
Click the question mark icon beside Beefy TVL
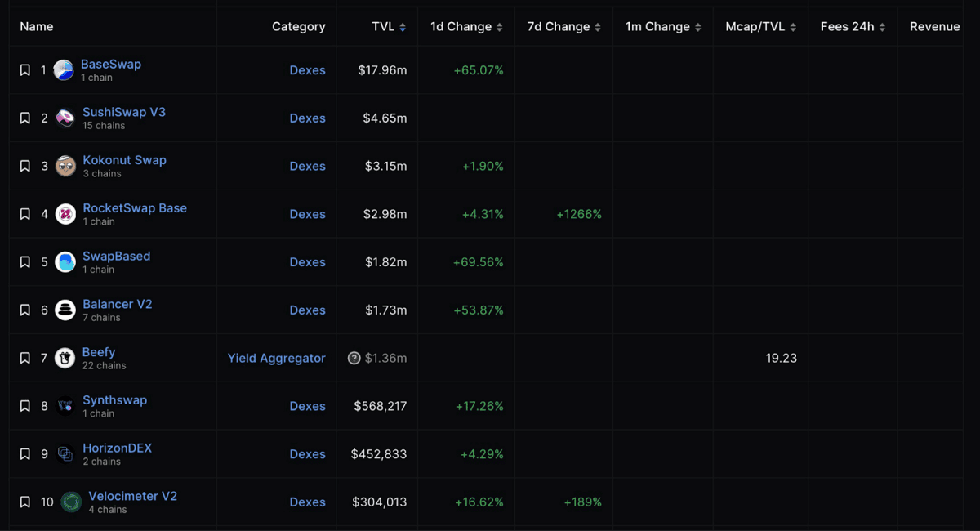pyautogui.click(x=354, y=358)
